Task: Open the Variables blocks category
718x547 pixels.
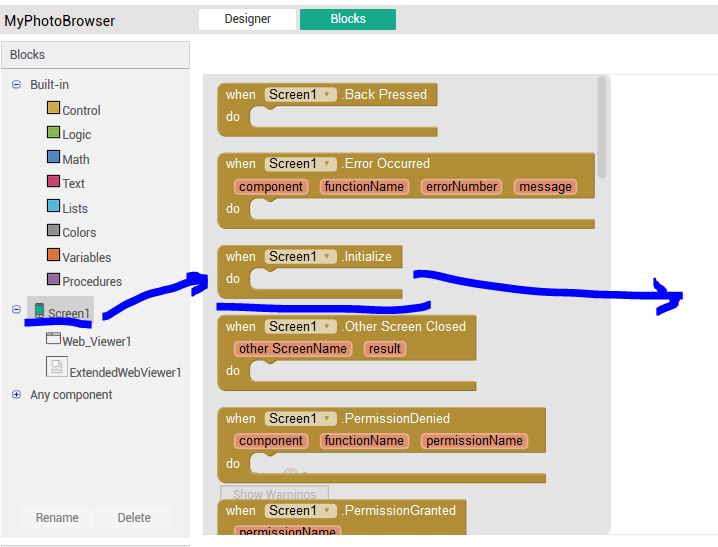Action: coord(53,255)
